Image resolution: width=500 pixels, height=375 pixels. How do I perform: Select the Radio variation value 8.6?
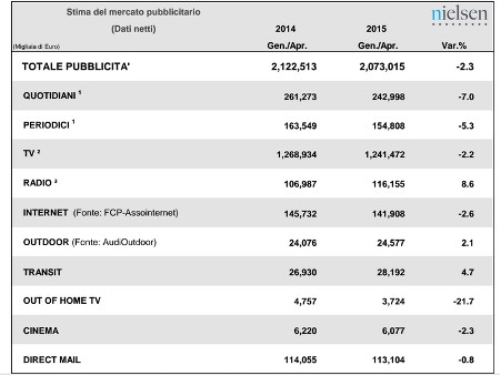[467, 184]
